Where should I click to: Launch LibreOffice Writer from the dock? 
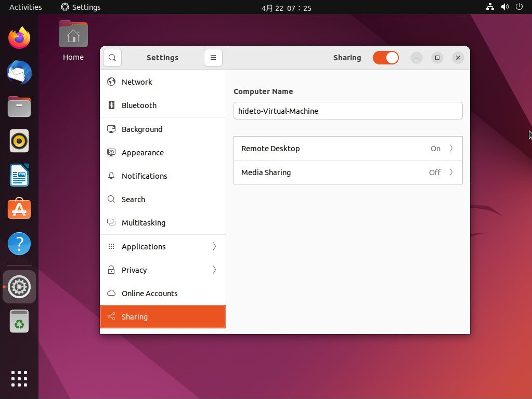19,175
